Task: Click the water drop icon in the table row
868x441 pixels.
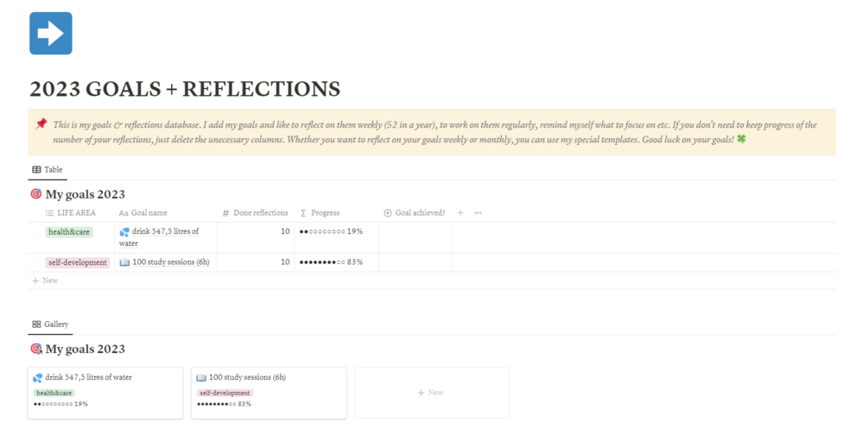Action: (124, 232)
